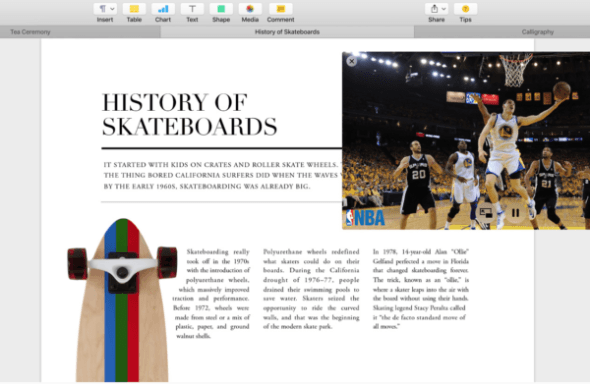Close the picture-in-picture video
The width and height of the screenshot is (590, 384).
pyautogui.click(x=351, y=61)
